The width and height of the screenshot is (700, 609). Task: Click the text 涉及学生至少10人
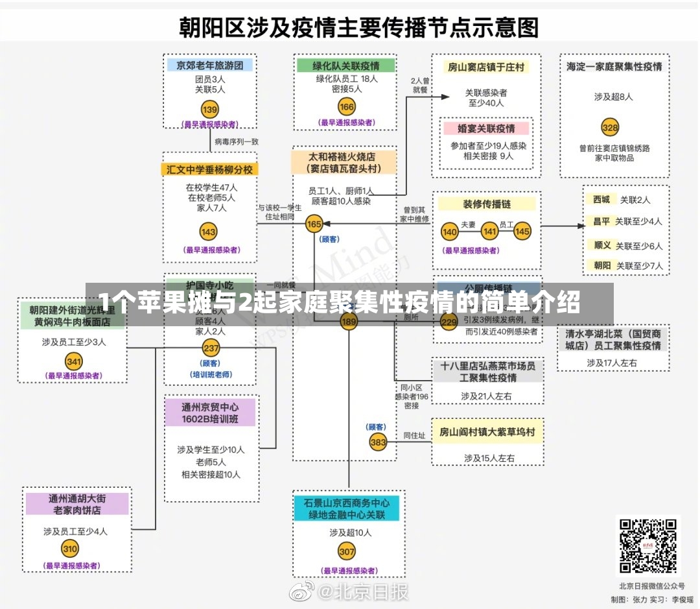(x=211, y=449)
